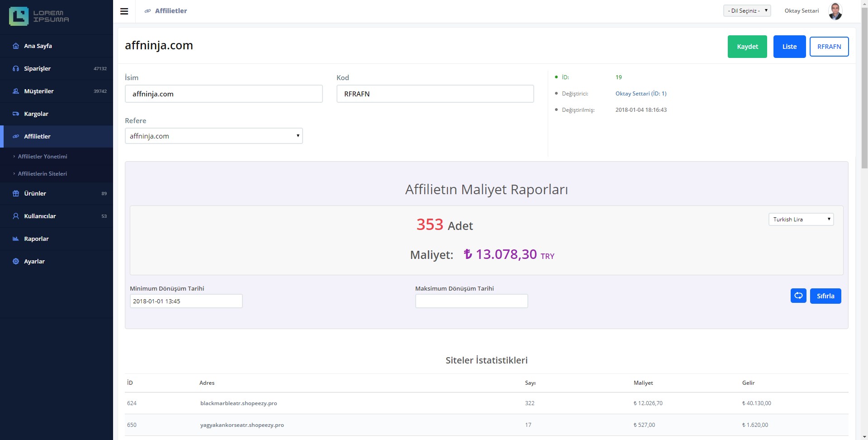Image resolution: width=868 pixels, height=440 pixels.
Task: Click the Ayarlar gear icon
Action: (16, 261)
